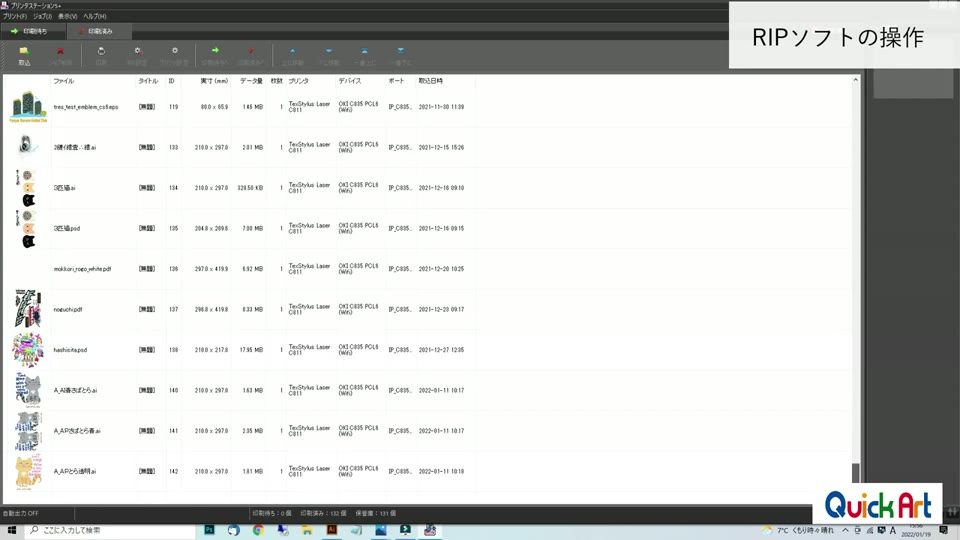The width and height of the screenshot is (960, 540).
Task: Open Photoshop from the Windows taskbar
Action: (209, 530)
